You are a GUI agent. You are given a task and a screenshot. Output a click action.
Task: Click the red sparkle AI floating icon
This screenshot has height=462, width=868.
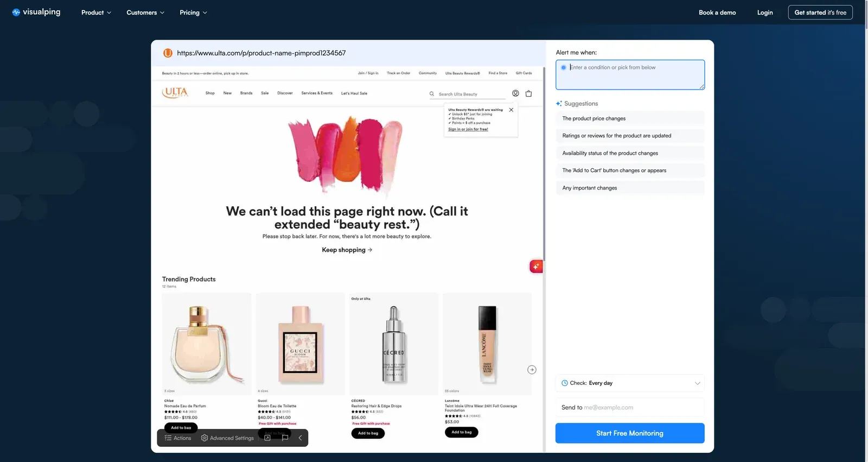click(536, 267)
